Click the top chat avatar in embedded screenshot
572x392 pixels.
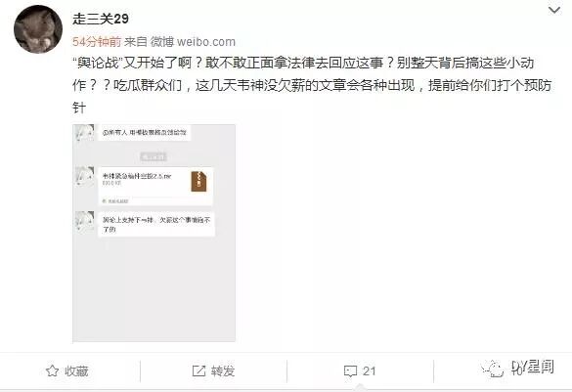(x=85, y=132)
